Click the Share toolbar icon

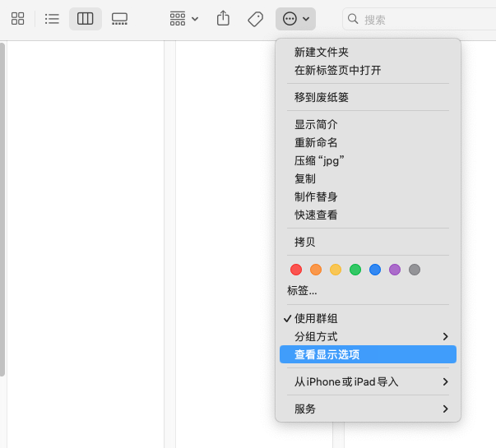223,18
